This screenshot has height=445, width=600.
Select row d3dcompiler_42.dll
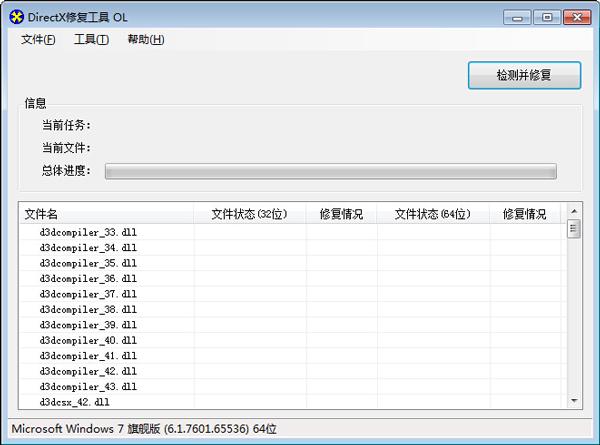coord(293,371)
